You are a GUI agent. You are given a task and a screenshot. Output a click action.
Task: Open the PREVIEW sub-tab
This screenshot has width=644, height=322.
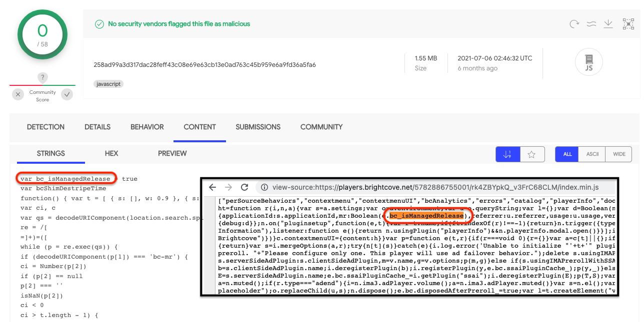pos(172,153)
